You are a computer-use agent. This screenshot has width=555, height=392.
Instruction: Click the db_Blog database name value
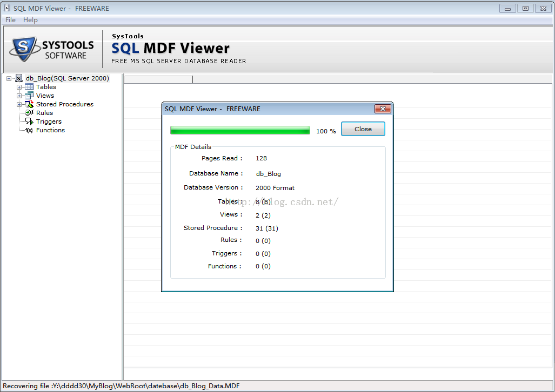tap(268, 174)
